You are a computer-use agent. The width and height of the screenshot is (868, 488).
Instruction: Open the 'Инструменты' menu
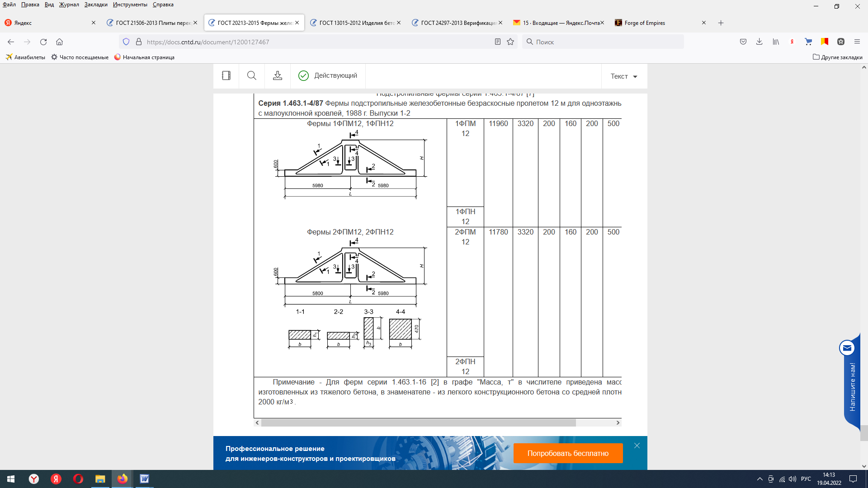point(130,5)
